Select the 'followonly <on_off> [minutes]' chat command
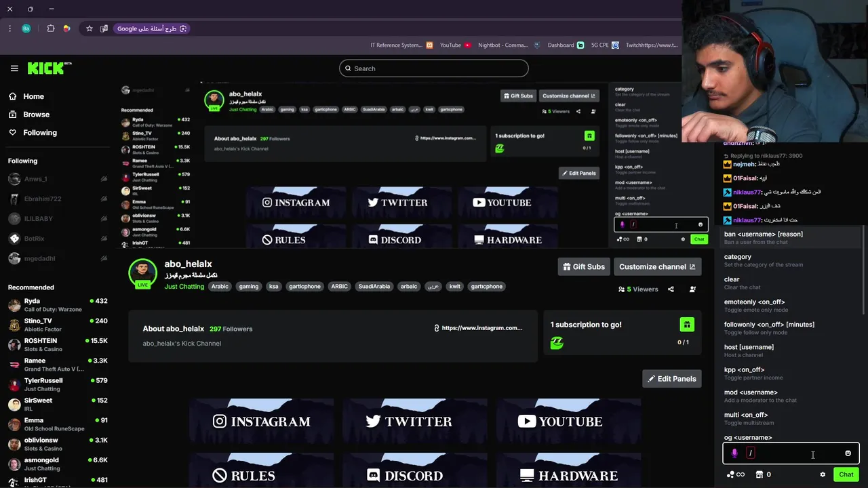Viewport: 868px width, 488px height. [x=789, y=328]
